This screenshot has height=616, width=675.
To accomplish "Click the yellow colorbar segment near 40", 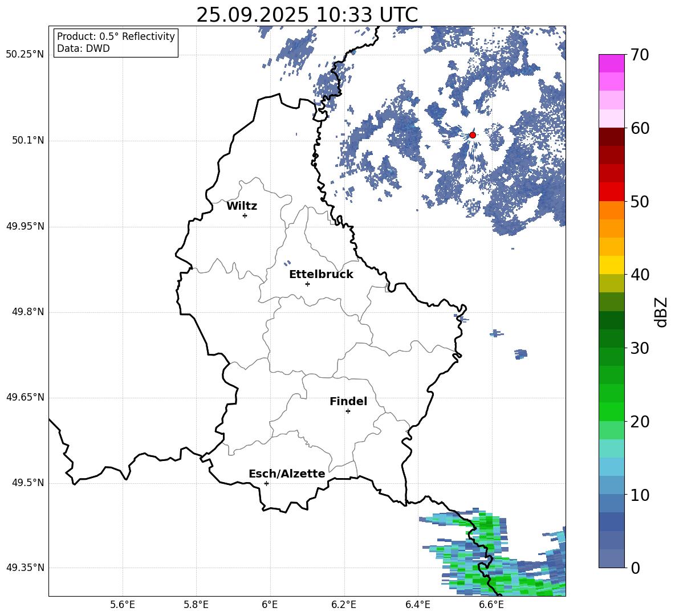I will tap(611, 265).
